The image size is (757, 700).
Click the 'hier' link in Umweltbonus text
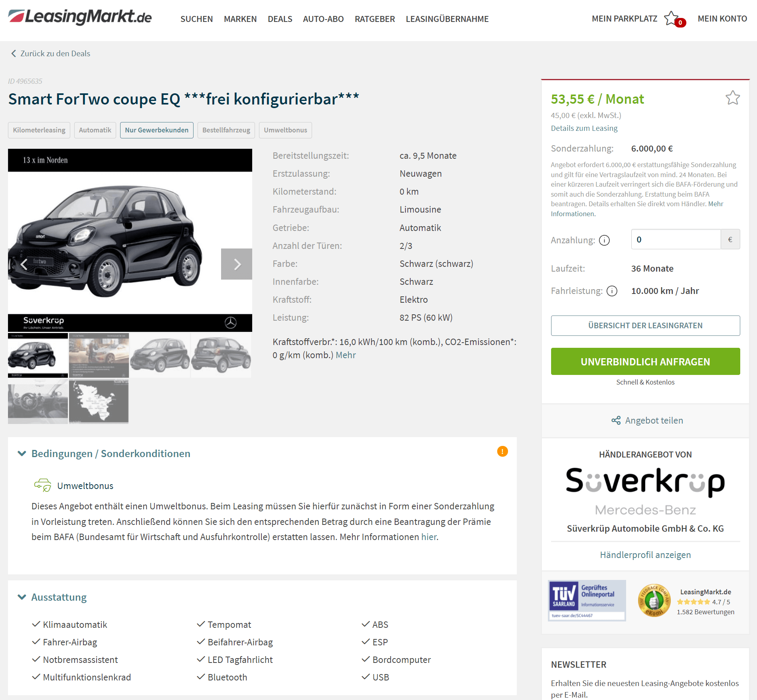tap(429, 537)
